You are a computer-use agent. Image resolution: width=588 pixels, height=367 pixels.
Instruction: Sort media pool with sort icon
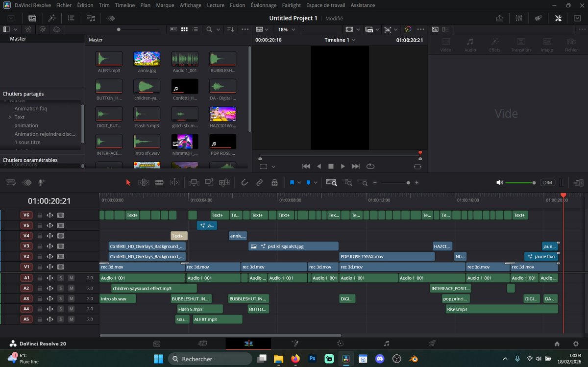tap(231, 29)
